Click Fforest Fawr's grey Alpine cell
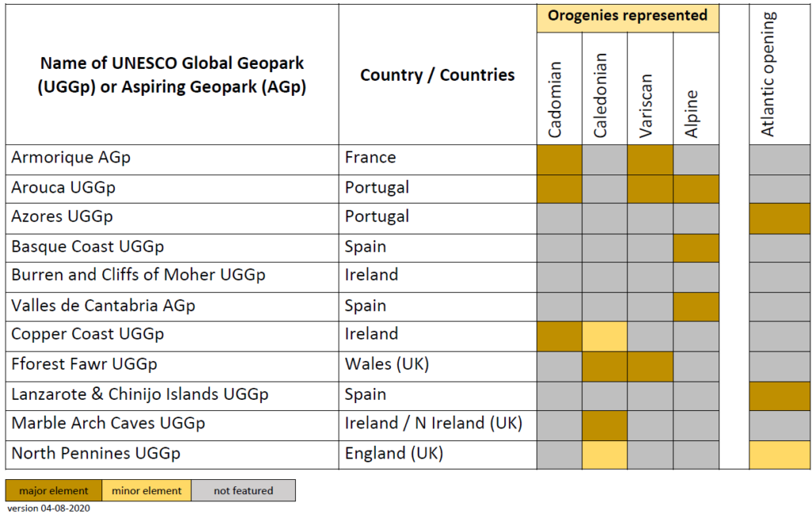This screenshot has height=514, width=812. (696, 366)
